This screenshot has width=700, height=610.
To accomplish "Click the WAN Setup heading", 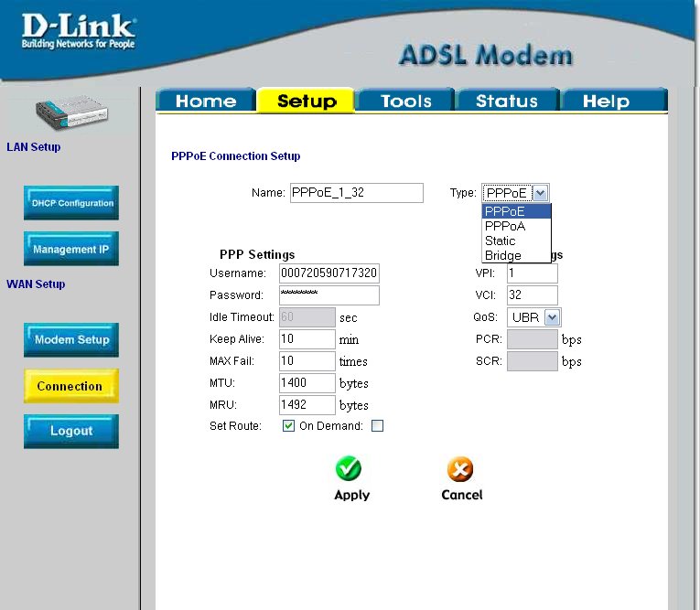I will tap(36, 284).
